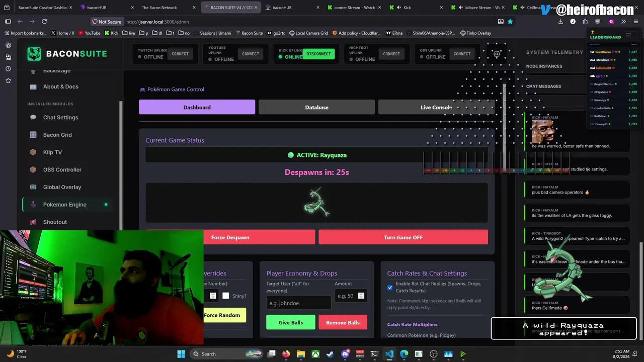
Task: Bookmark this page with the star icon
Action: click(x=510, y=22)
